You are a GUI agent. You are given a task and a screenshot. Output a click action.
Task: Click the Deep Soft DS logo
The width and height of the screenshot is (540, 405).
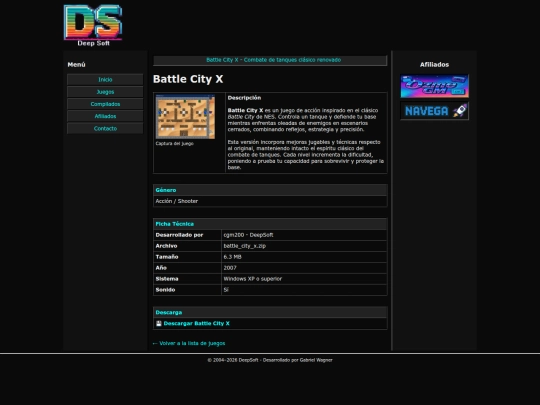point(93,25)
